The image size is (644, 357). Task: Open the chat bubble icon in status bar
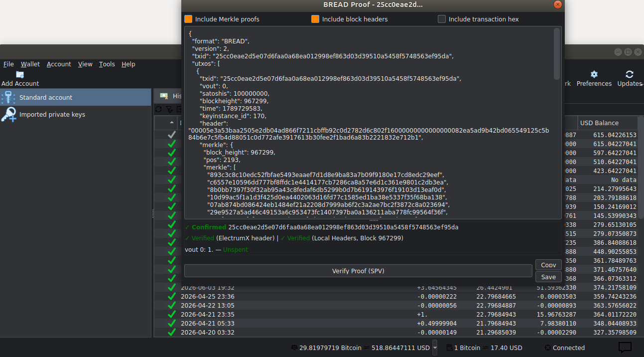[x=625, y=348]
